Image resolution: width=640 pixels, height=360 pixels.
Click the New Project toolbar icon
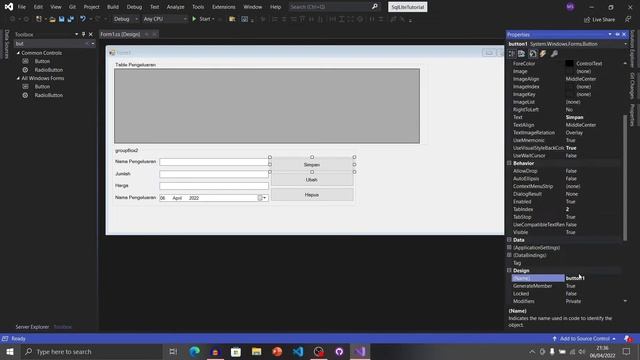[x=39, y=19]
